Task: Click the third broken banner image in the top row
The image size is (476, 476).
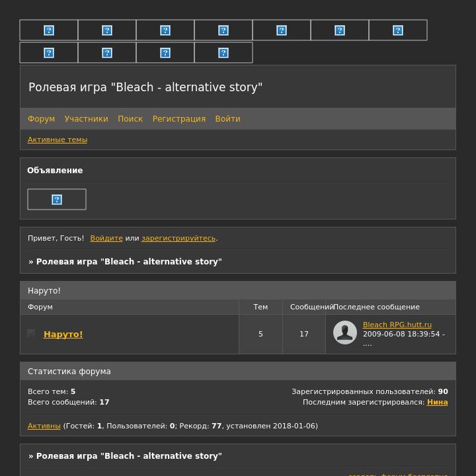Action: (x=165, y=30)
